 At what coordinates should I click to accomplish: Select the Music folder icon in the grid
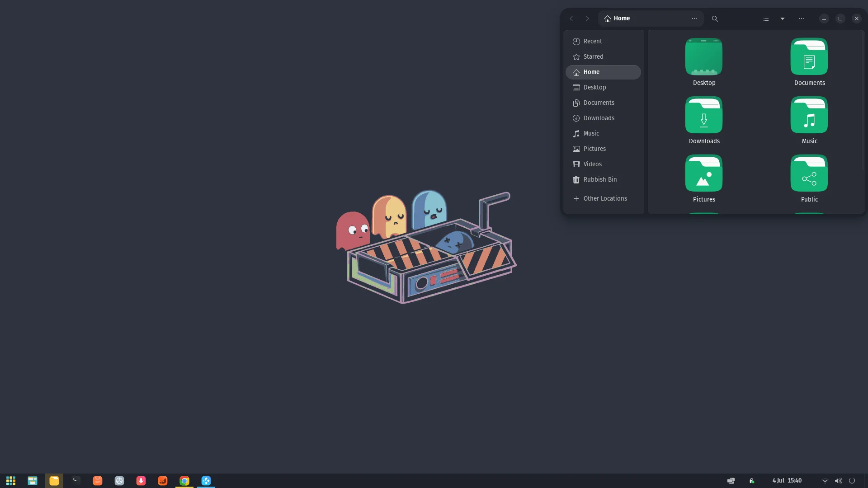click(x=809, y=115)
